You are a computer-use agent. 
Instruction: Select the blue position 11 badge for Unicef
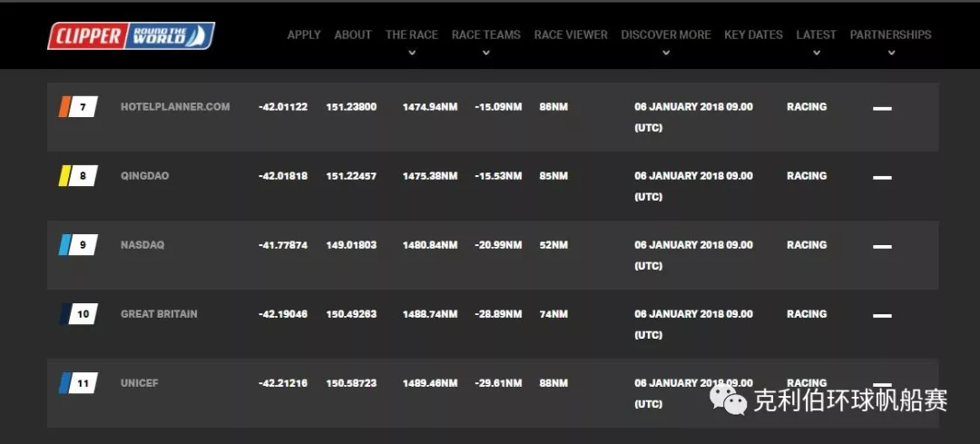click(78, 383)
